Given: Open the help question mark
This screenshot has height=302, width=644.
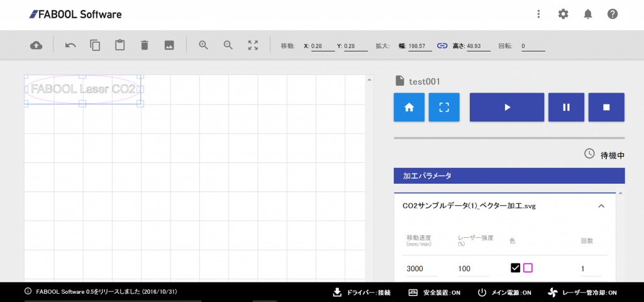Looking at the screenshot, I should click(x=613, y=14).
